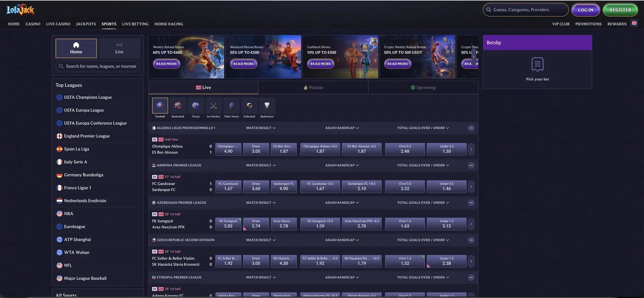The height and width of the screenshot is (298, 644).
Task: Select the Badminton sport icon
Action: (x=267, y=106)
